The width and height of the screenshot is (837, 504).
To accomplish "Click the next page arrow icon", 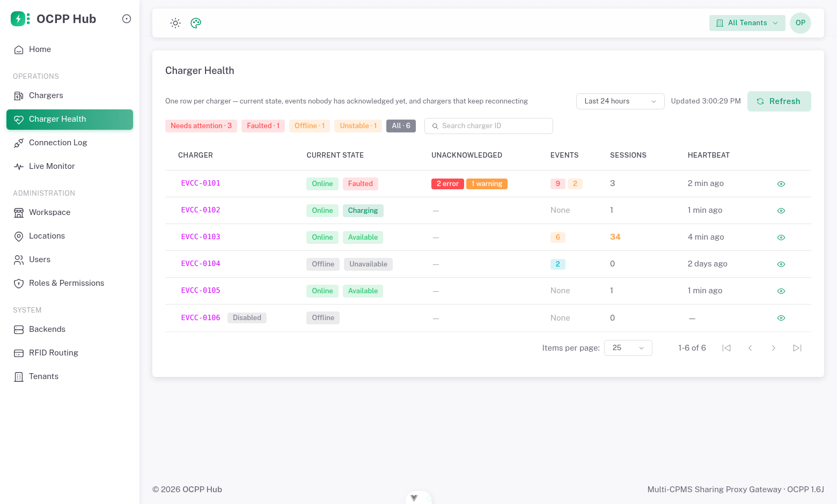I will pyautogui.click(x=774, y=348).
